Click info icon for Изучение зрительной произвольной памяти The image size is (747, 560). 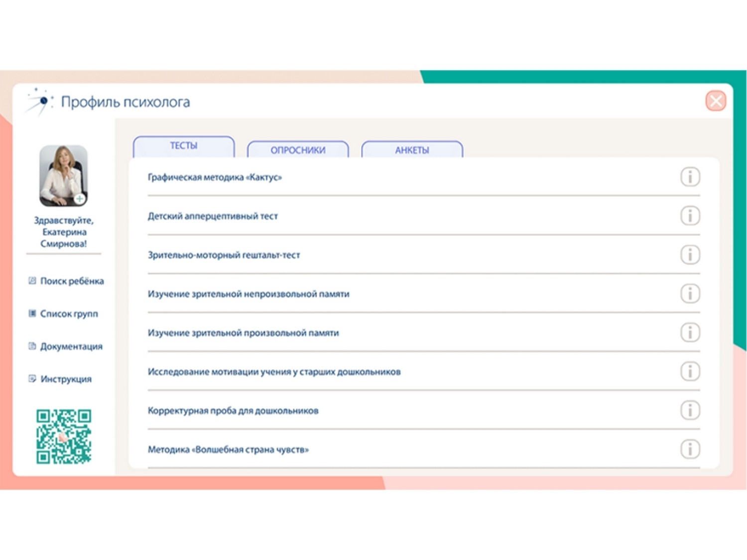(x=690, y=332)
